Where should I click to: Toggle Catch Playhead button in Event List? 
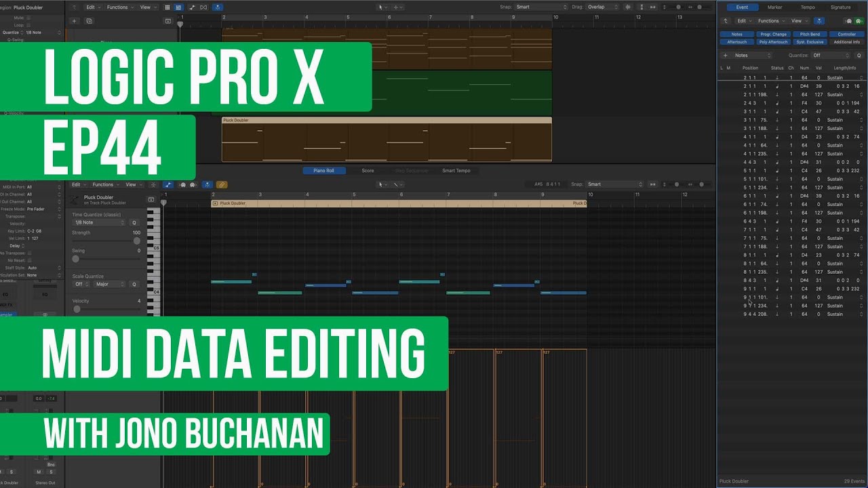pyautogui.click(x=819, y=21)
